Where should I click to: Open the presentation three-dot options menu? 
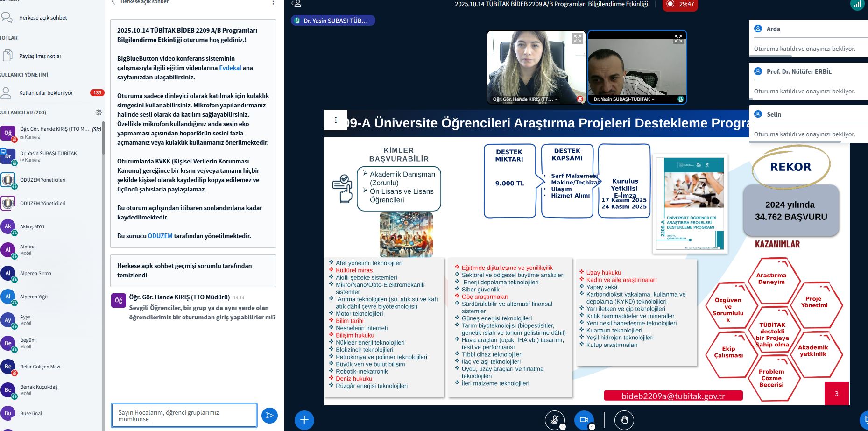click(x=336, y=120)
